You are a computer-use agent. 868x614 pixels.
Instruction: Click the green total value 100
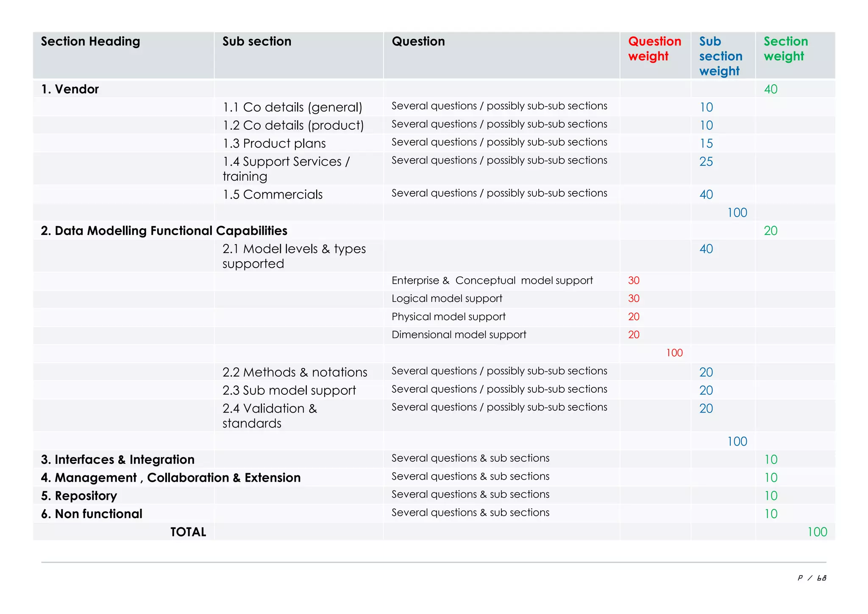[817, 532]
